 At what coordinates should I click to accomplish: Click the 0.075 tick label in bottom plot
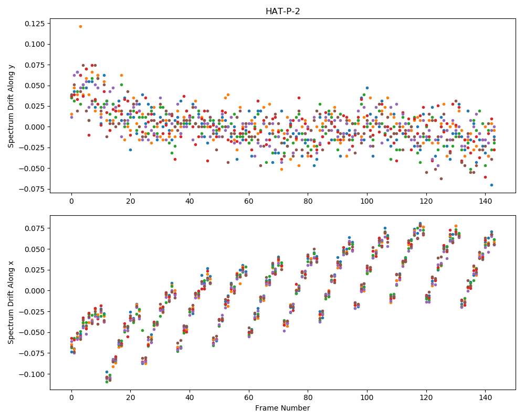click(35, 228)
